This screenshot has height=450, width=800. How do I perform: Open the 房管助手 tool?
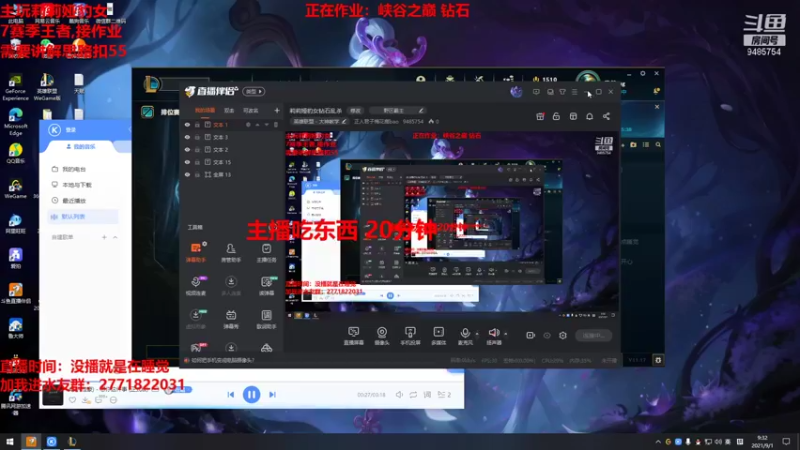[231, 253]
